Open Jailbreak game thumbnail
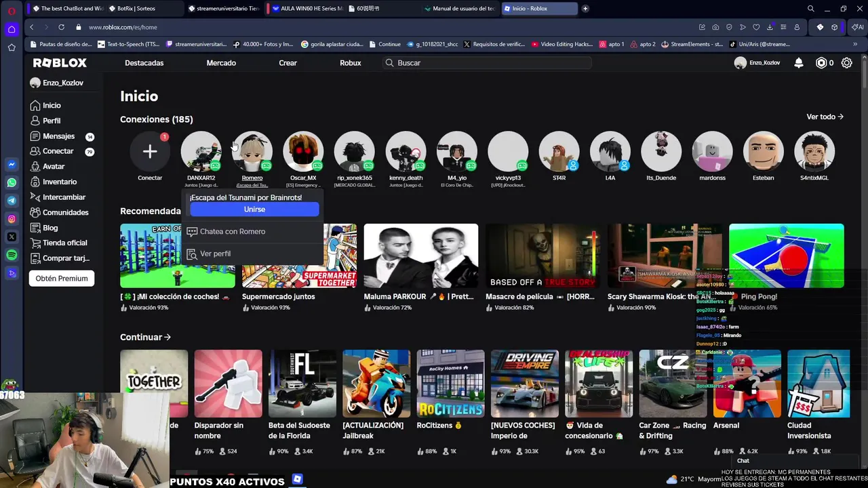Viewport: 868px width, 488px height. click(x=376, y=384)
